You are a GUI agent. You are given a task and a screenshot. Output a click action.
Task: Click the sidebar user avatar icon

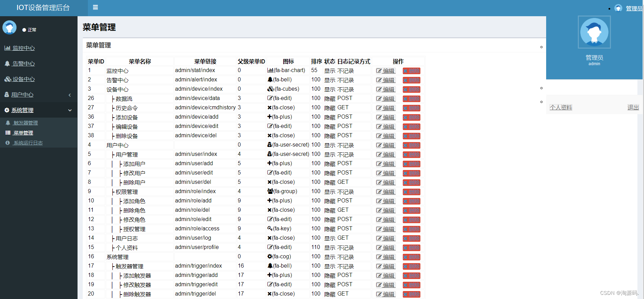(x=9, y=28)
